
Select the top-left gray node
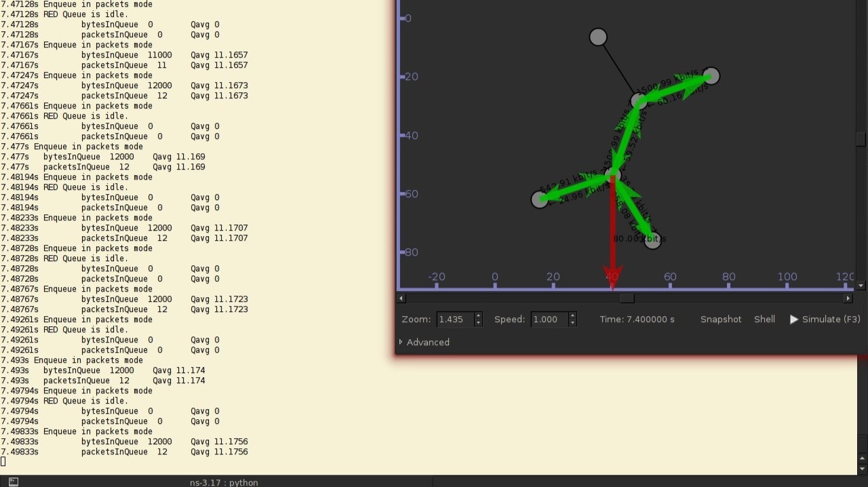(x=597, y=37)
